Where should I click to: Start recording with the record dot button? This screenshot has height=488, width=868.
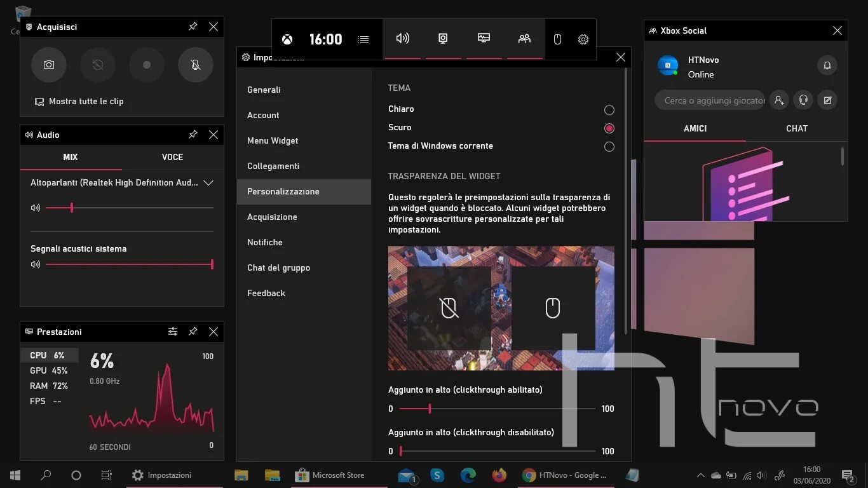pos(147,65)
